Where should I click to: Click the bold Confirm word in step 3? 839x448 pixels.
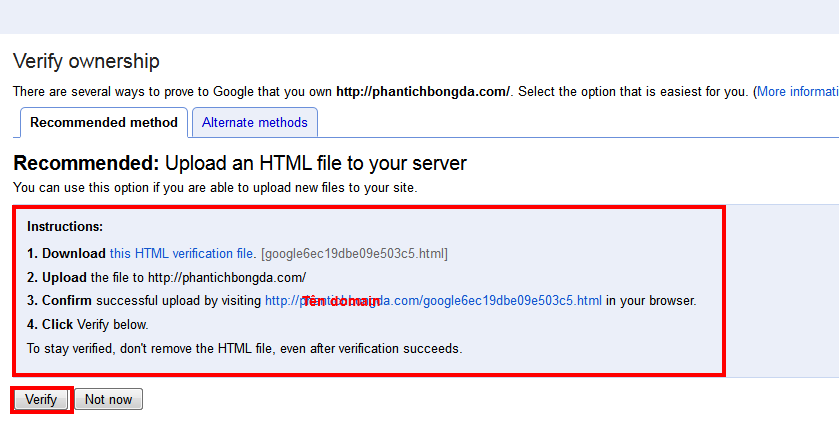66,301
